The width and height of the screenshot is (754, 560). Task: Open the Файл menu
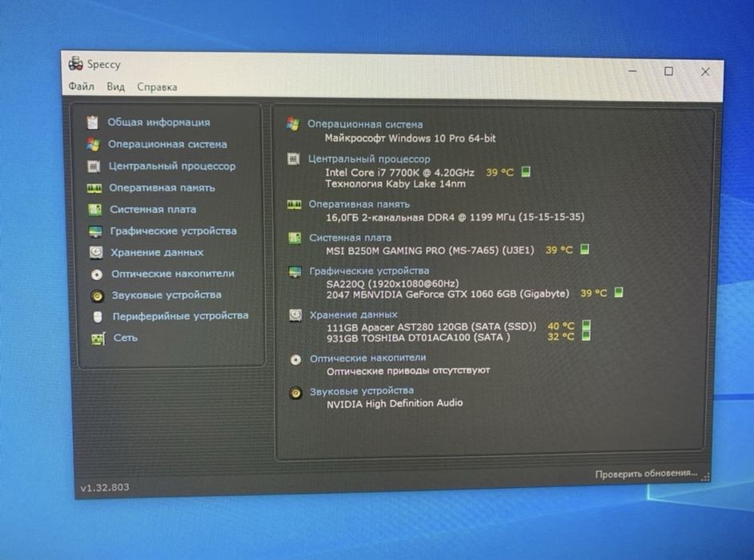(x=81, y=86)
